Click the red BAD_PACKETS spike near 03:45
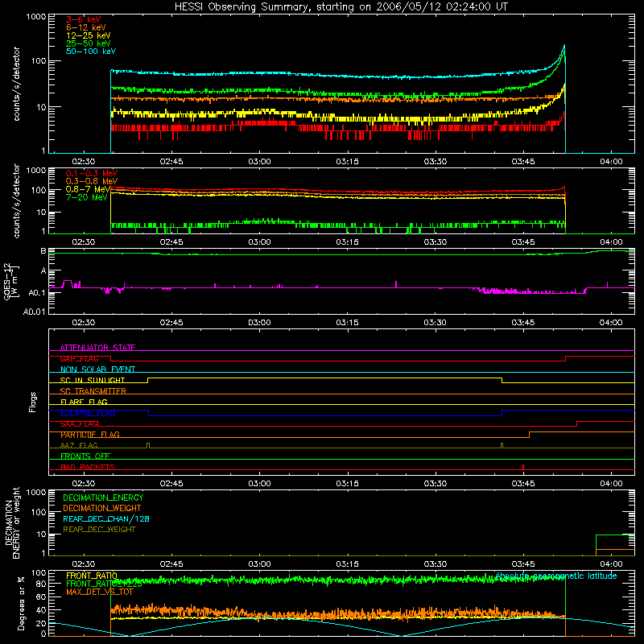 (x=522, y=467)
